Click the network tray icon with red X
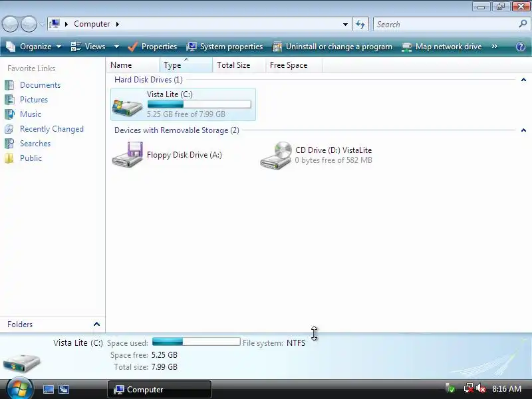This screenshot has width=532, height=399. (469, 388)
